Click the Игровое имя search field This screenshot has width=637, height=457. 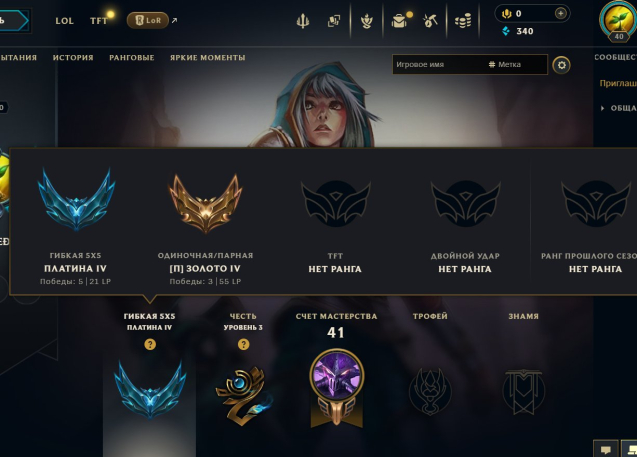pyautogui.click(x=438, y=65)
